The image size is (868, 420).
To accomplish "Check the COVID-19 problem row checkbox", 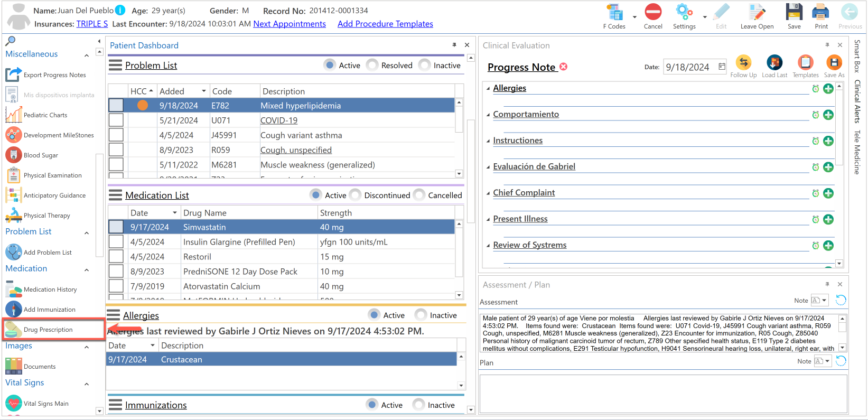I will click(116, 120).
